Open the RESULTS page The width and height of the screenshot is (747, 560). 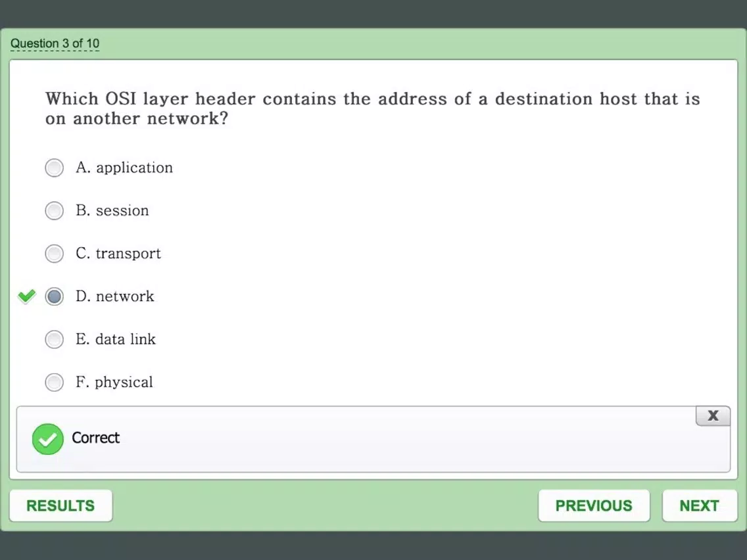click(61, 505)
